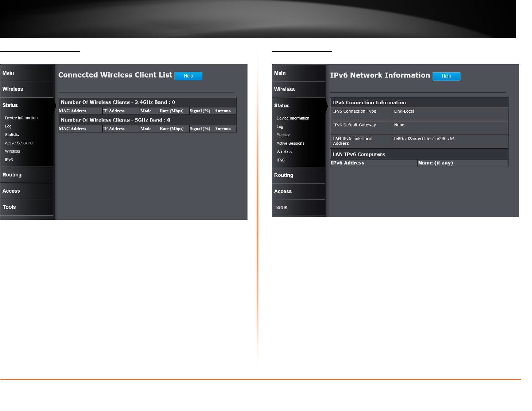Open Wireless status submenu in wireless client panel
Viewport: 532px width, 411px height.
click(x=12, y=151)
